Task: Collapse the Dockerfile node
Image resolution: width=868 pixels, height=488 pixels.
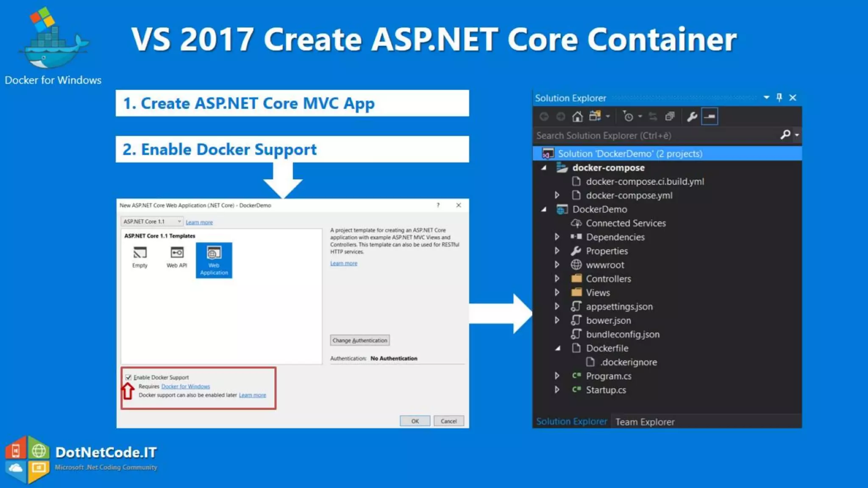Action: (558, 349)
